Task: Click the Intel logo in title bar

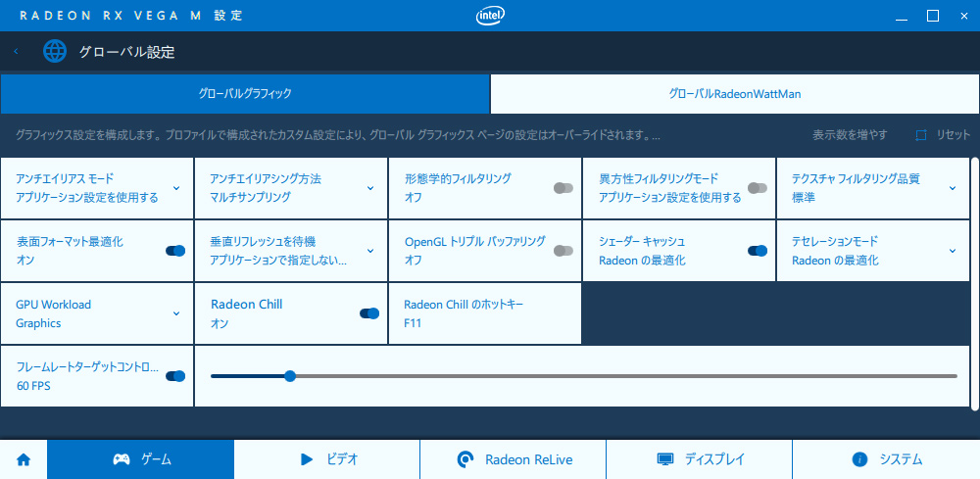Action: [491, 16]
